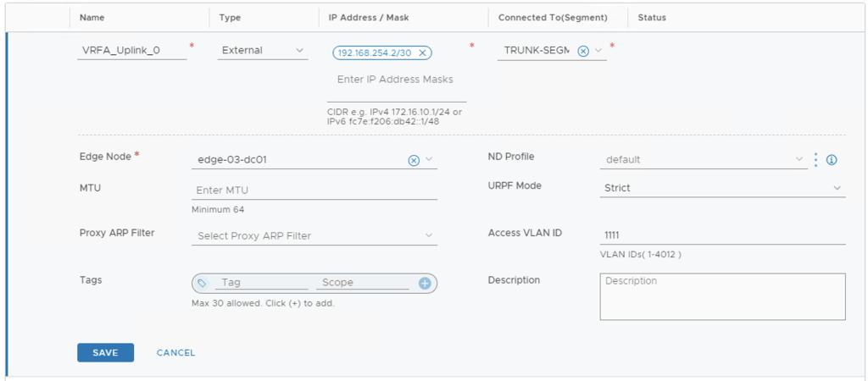Open ND Profile three-dot options menu
The image size is (868, 381).
coord(815,159)
